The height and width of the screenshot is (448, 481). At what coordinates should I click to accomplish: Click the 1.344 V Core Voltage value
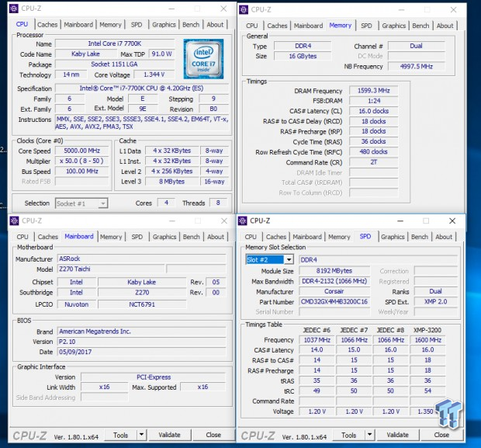coord(154,75)
